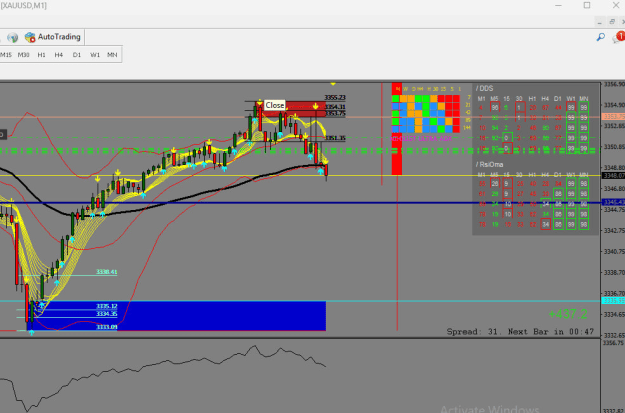625x413 pixels.
Task: Choose the W1 timeframe button
Action: [95, 55]
